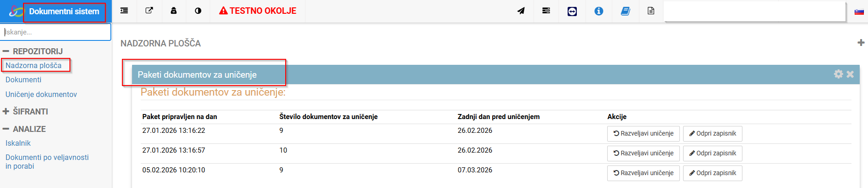This screenshot has width=868, height=188.
Task: Toggle the contrast half-circle icon
Action: 198,11
